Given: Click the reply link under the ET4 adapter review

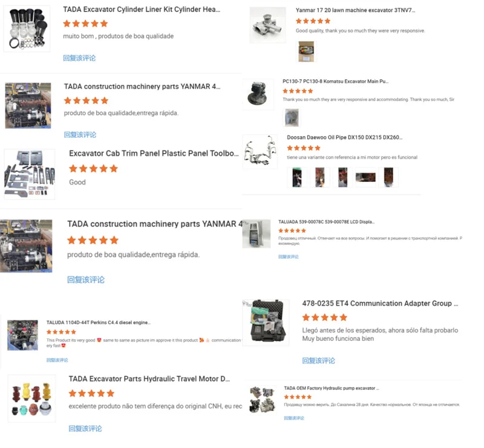Looking at the screenshot, I should click(x=318, y=361).
